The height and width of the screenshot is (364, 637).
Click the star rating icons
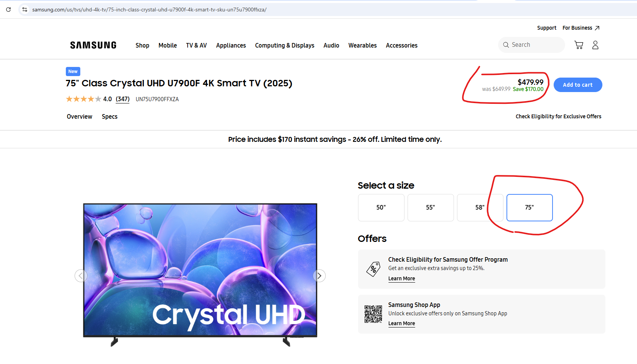point(84,99)
